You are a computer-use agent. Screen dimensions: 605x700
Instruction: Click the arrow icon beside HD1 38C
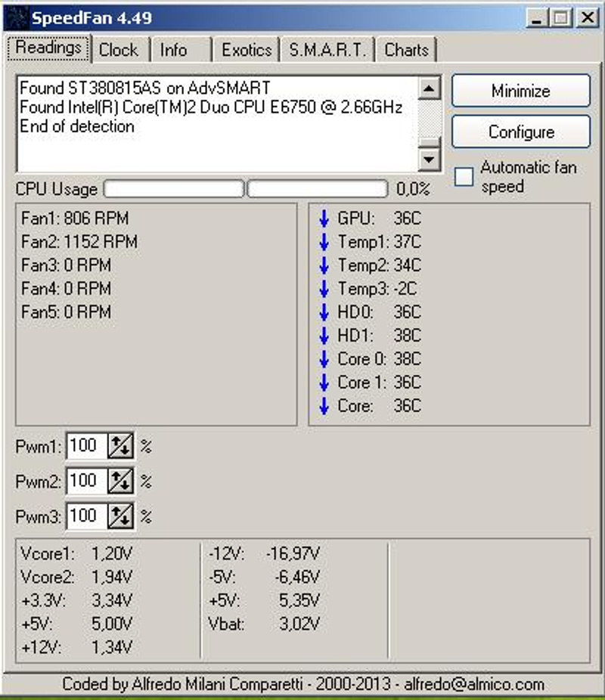(x=324, y=336)
